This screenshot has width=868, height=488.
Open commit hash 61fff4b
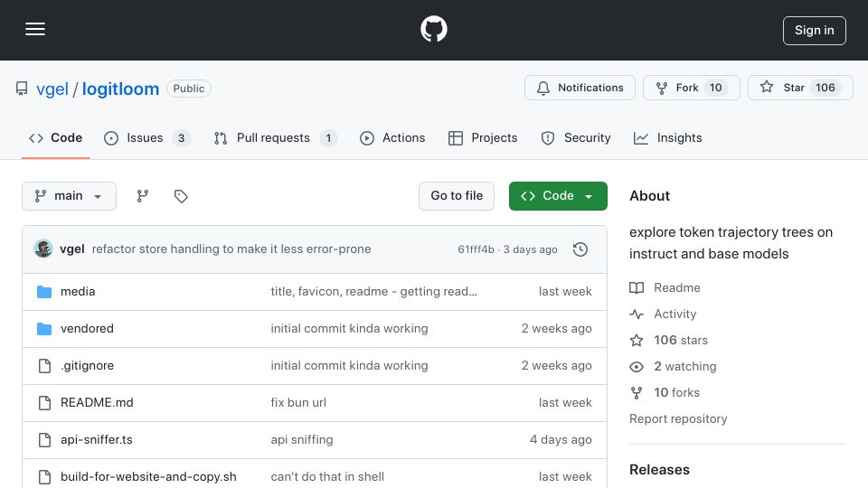[476, 249]
